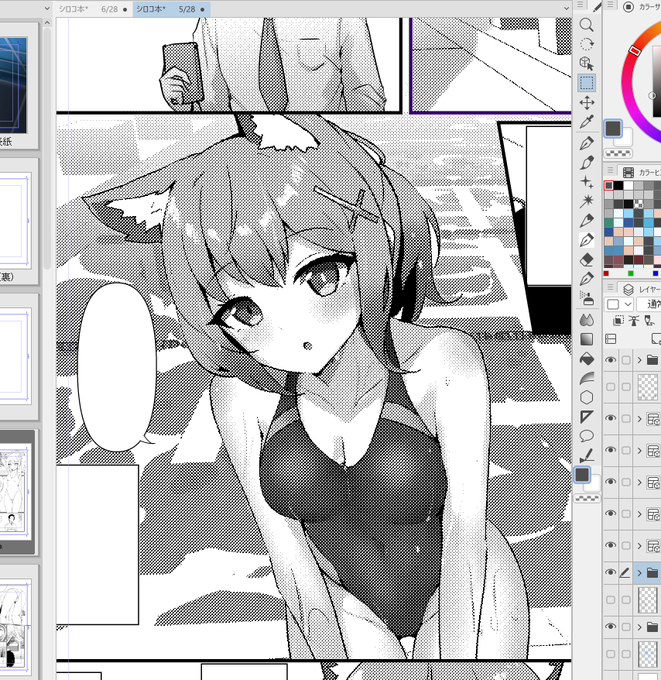Click the two-pane layer view icon
The width and height of the screenshot is (661, 680).
[611, 339]
